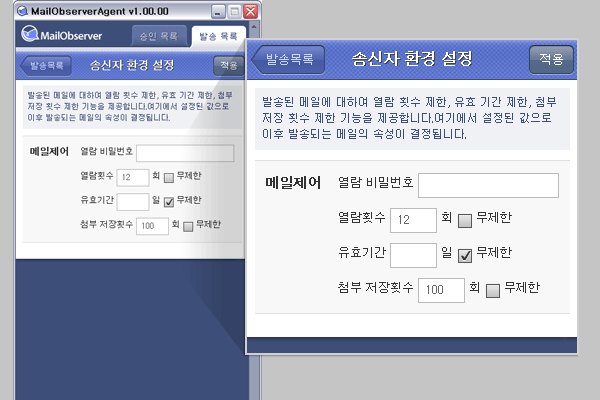Image resolution: width=600 pixels, height=400 pixels.
Task: Click the MailObserver logo icon in small window
Action: click(29, 34)
